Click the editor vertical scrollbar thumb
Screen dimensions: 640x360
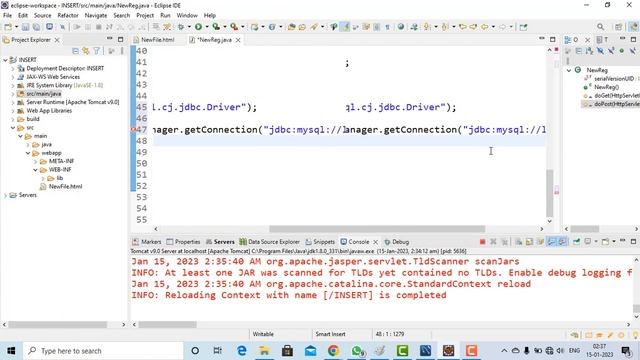point(549,193)
